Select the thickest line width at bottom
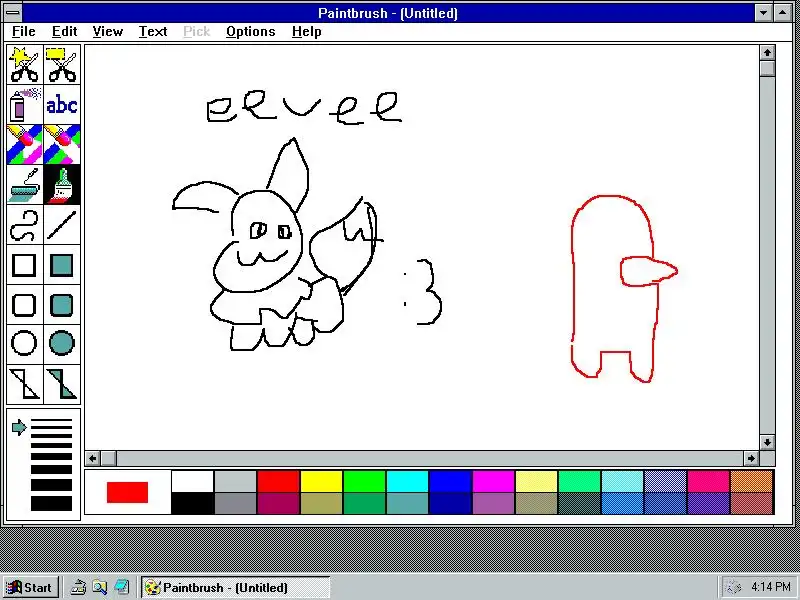Image resolution: width=800 pixels, height=600 pixels. (x=51, y=504)
